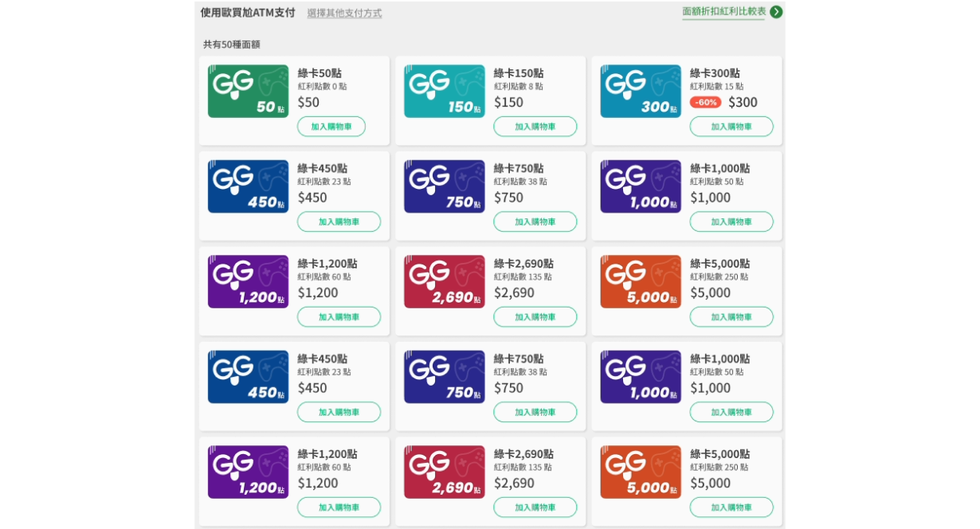Open the last red 2,690點 card image
The image size is (980, 529).
pyautogui.click(x=444, y=472)
